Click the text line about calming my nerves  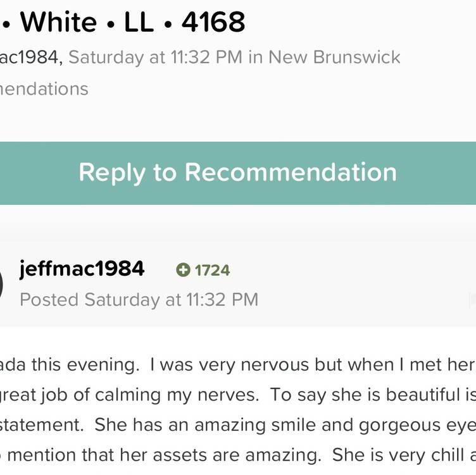(x=238, y=395)
